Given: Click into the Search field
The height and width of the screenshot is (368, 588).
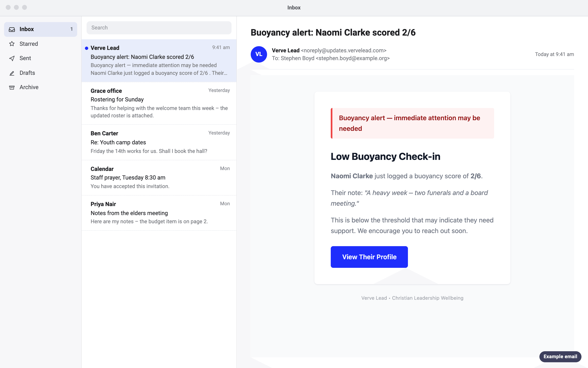Looking at the screenshot, I should tap(159, 28).
